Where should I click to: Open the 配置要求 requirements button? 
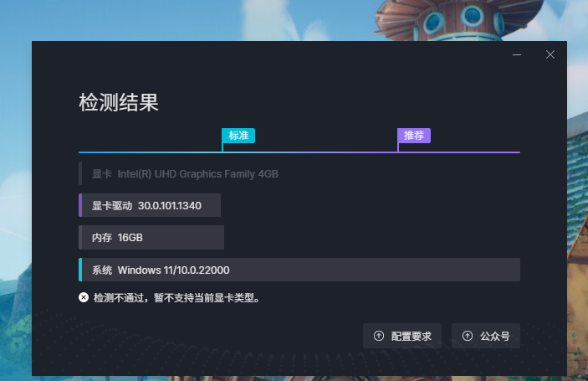click(x=402, y=336)
